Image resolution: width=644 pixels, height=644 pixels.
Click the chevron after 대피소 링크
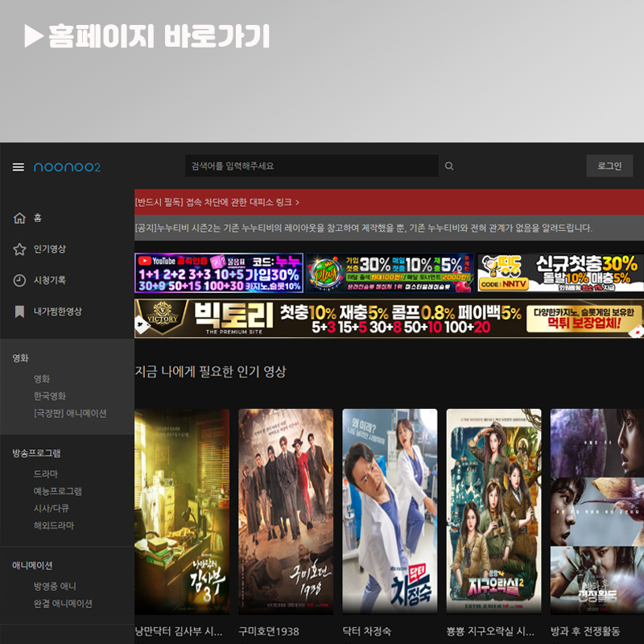[297, 203]
